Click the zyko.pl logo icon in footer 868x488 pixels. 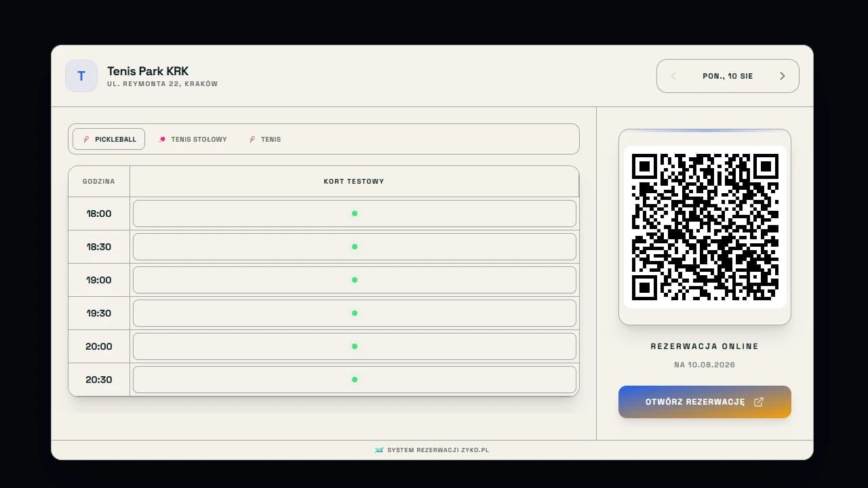point(379,450)
